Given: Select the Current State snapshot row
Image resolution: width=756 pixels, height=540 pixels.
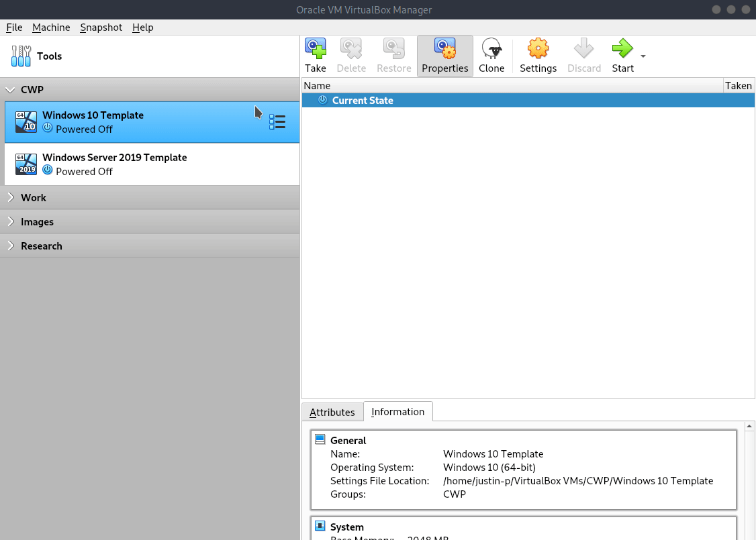Looking at the screenshot, I should (528, 100).
